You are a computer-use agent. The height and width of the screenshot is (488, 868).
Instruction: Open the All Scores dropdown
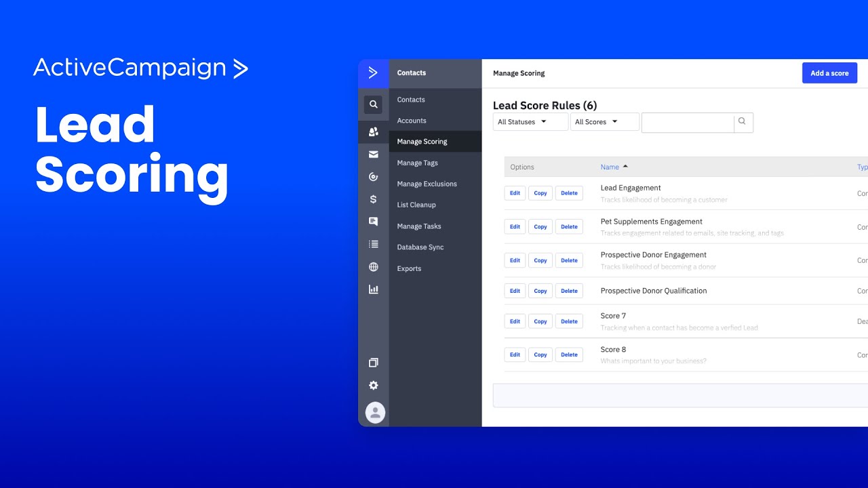pyautogui.click(x=604, y=122)
